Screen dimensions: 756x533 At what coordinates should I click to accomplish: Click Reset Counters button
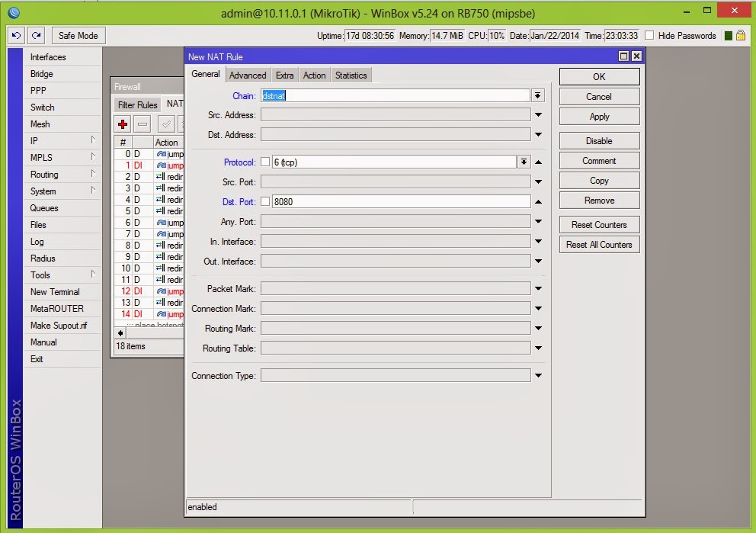coord(599,225)
